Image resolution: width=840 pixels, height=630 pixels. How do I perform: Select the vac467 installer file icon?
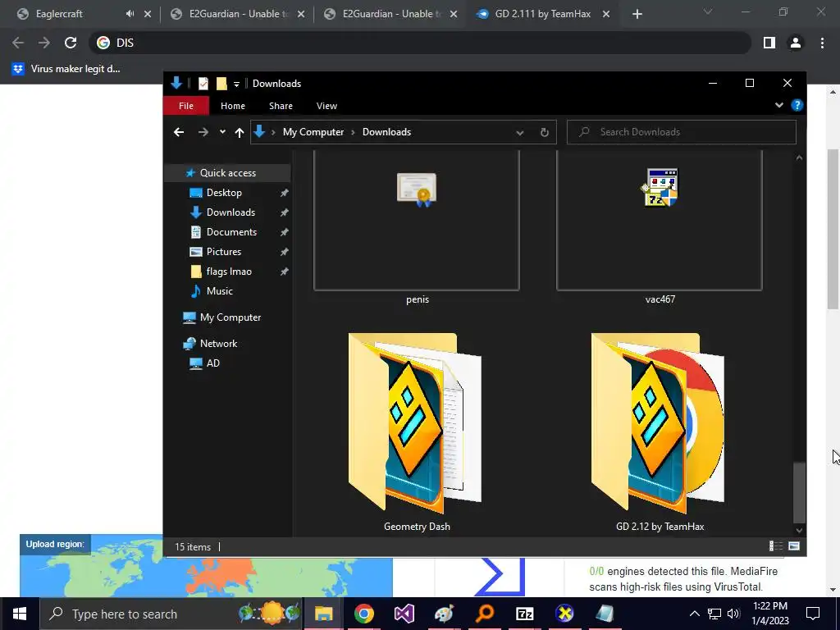click(660, 187)
